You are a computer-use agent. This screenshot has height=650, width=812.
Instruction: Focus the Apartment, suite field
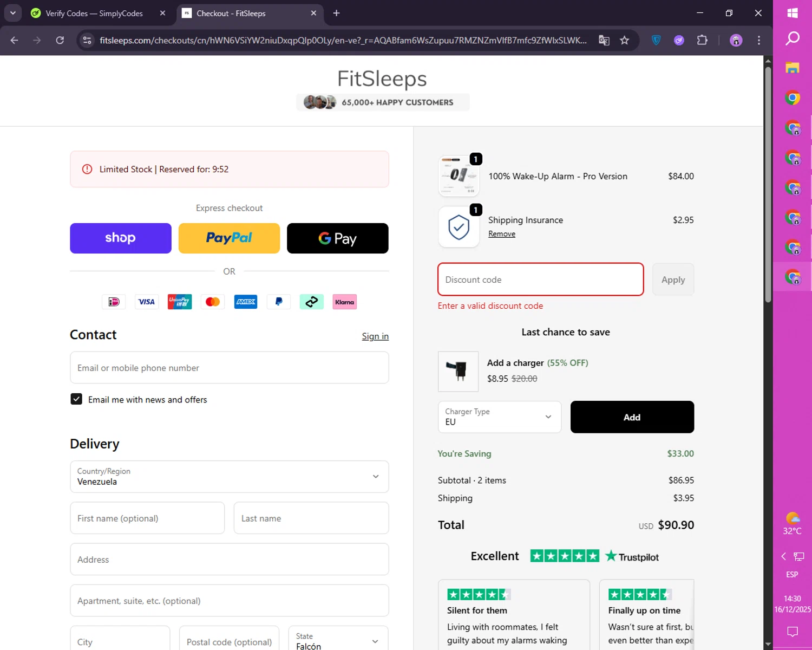coord(230,601)
